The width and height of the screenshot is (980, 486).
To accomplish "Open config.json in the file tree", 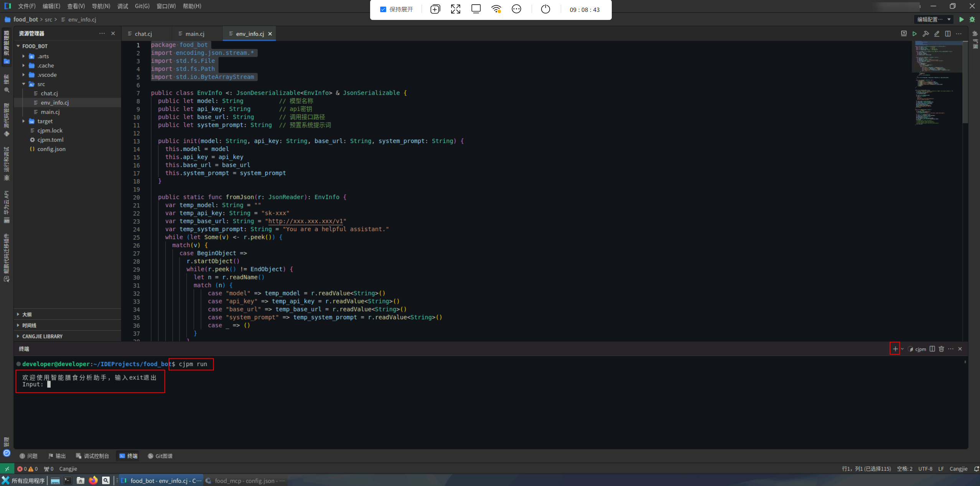I will tap(51, 149).
